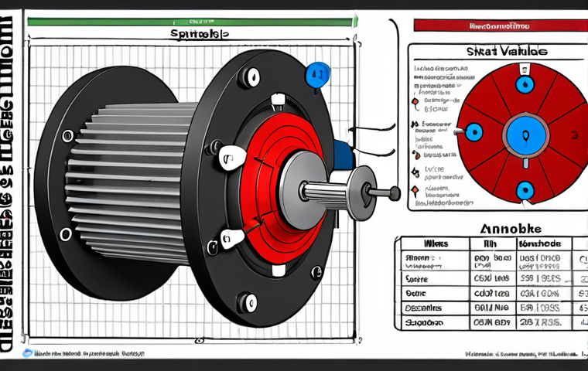Screen dimensions: 588x371
Task: Select the bottom blue dot in the red circular diagram
Action: click(x=525, y=190)
